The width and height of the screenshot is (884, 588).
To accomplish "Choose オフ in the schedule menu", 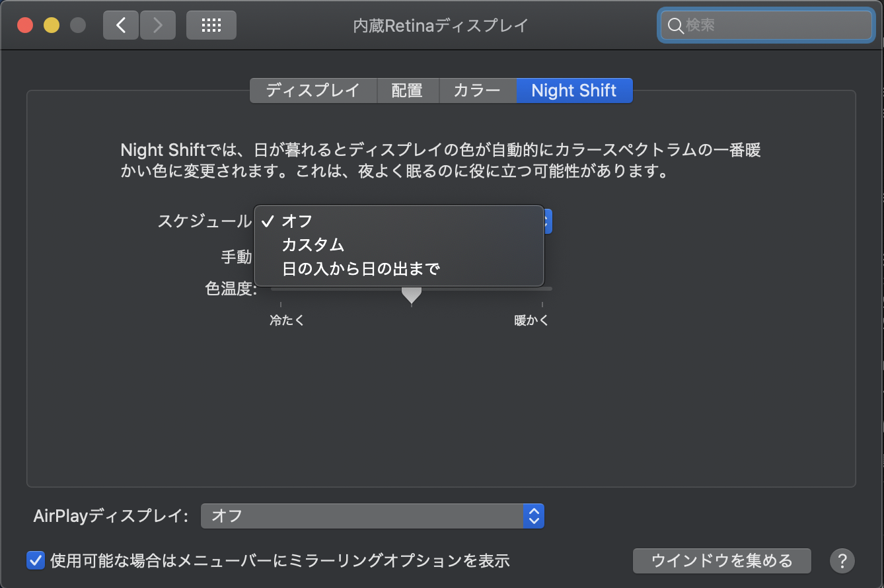I will [x=399, y=221].
